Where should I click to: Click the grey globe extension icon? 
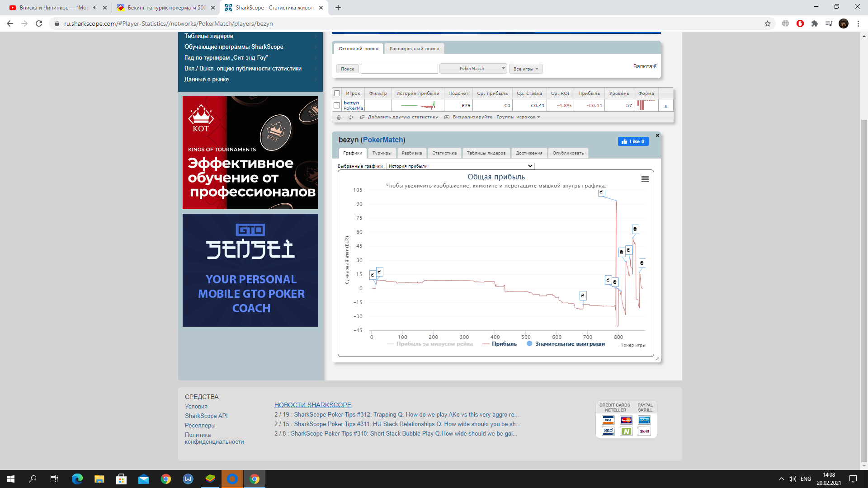click(x=785, y=23)
